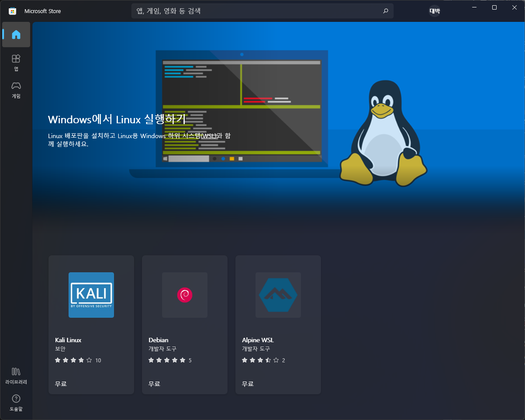Image resolution: width=525 pixels, height=420 pixels.
Task: Select the Debian app title
Action: click(x=158, y=340)
